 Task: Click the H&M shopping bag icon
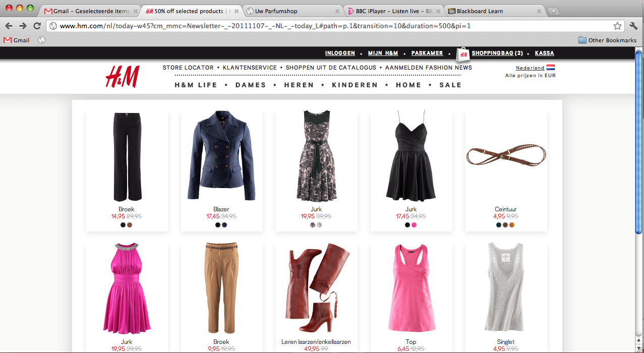tap(463, 52)
